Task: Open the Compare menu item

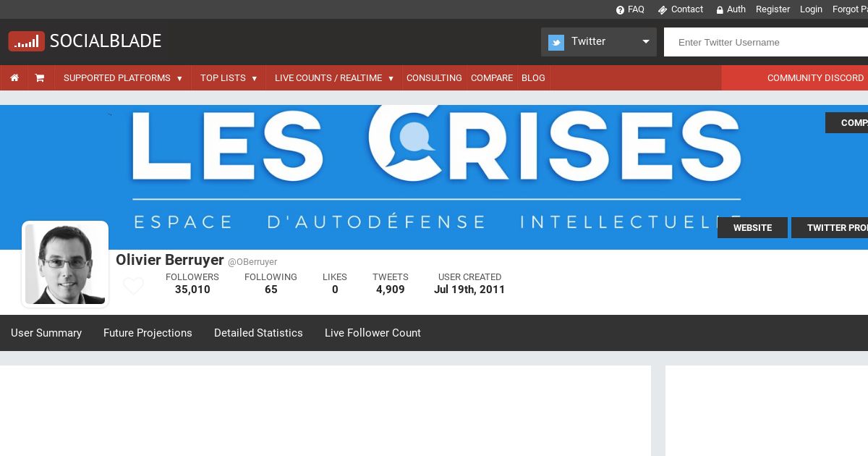Action: [492, 78]
